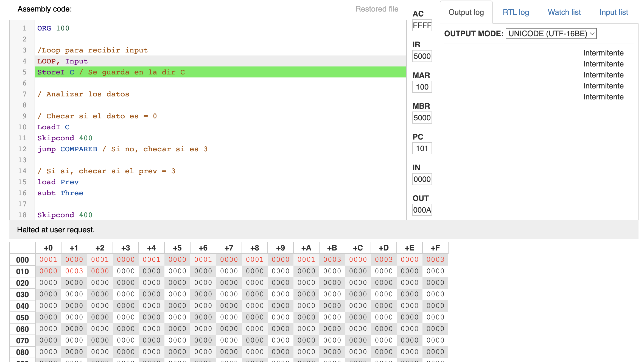The height and width of the screenshot is (362, 644).
Task: Click memory cell at row 000 column +B
Action: [x=332, y=260]
